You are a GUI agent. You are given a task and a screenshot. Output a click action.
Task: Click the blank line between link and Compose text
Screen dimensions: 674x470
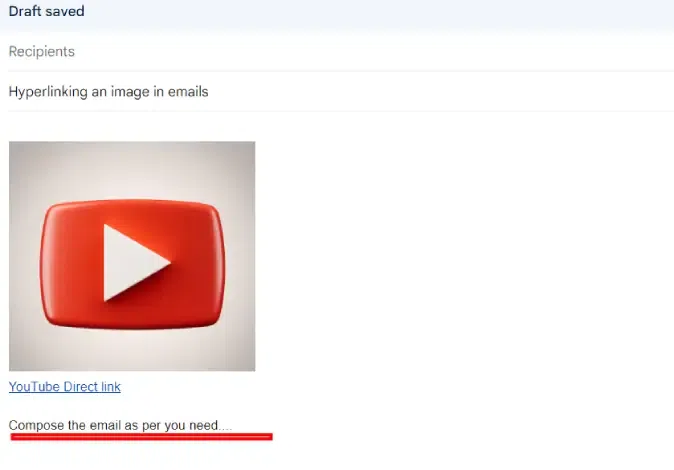point(341,406)
